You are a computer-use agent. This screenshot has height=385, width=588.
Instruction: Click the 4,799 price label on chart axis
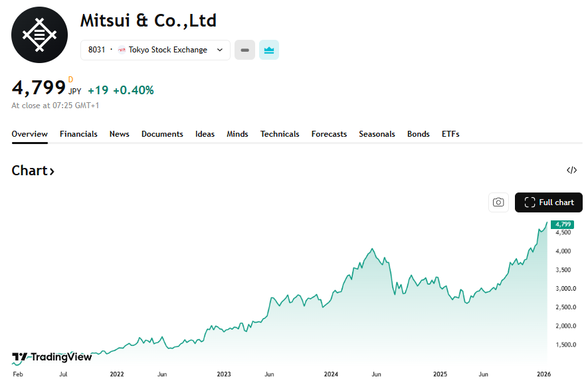[563, 224]
